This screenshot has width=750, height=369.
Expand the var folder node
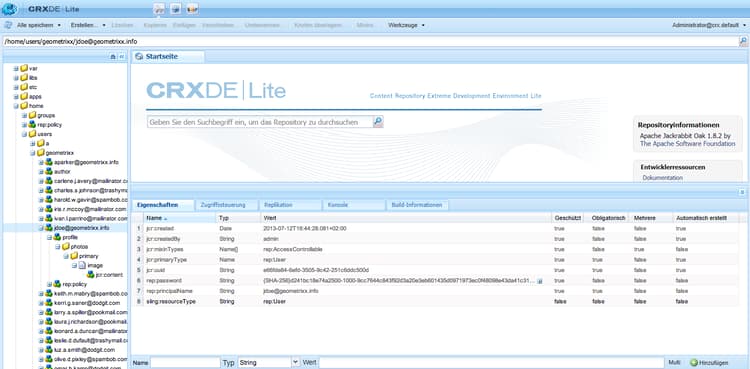pos(16,68)
